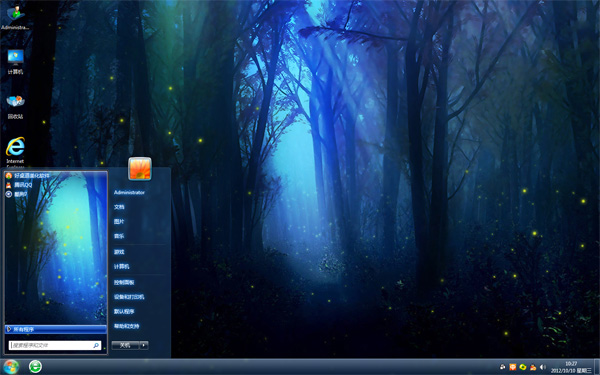Click the flower user account picture

[x=140, y=168]
